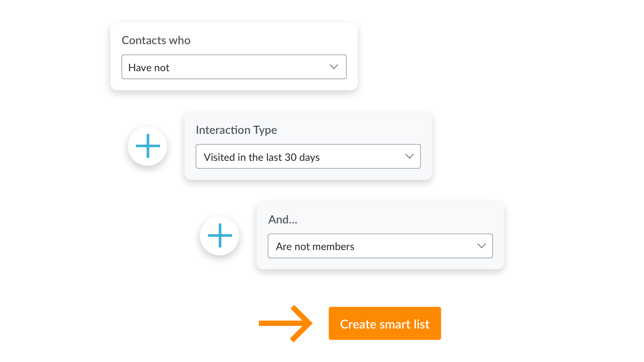Click the Contacts who heading

point(156,40)
